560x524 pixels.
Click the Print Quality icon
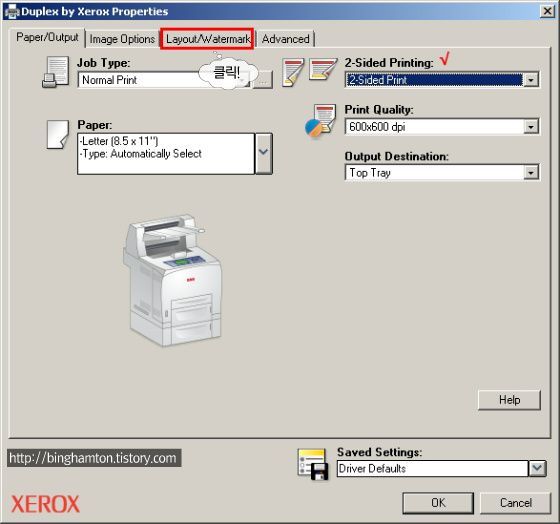pyautogui.click(x=320, y=121)
